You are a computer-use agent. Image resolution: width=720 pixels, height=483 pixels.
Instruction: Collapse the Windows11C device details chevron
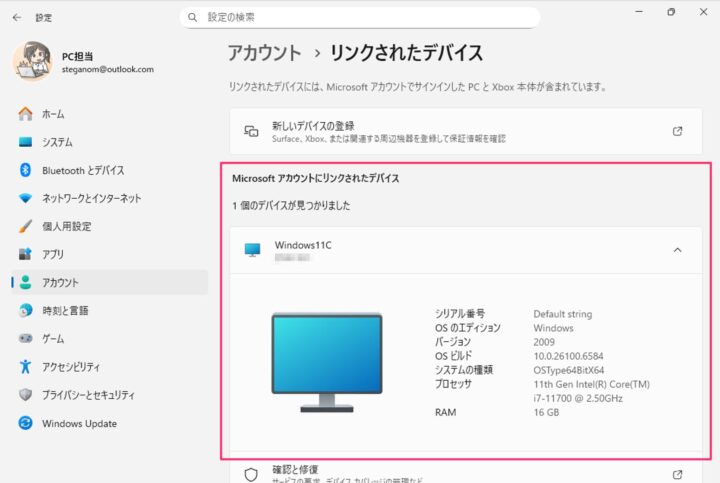(677, 250)
